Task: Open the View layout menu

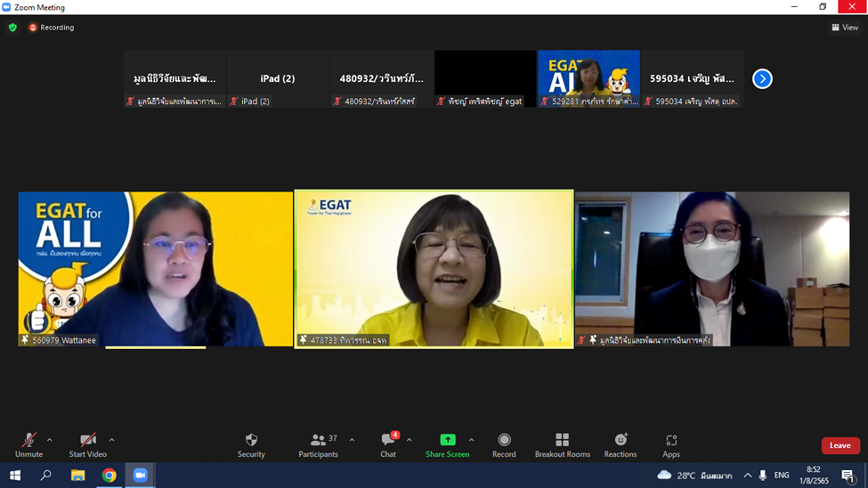Action: (x=845, y=27)
